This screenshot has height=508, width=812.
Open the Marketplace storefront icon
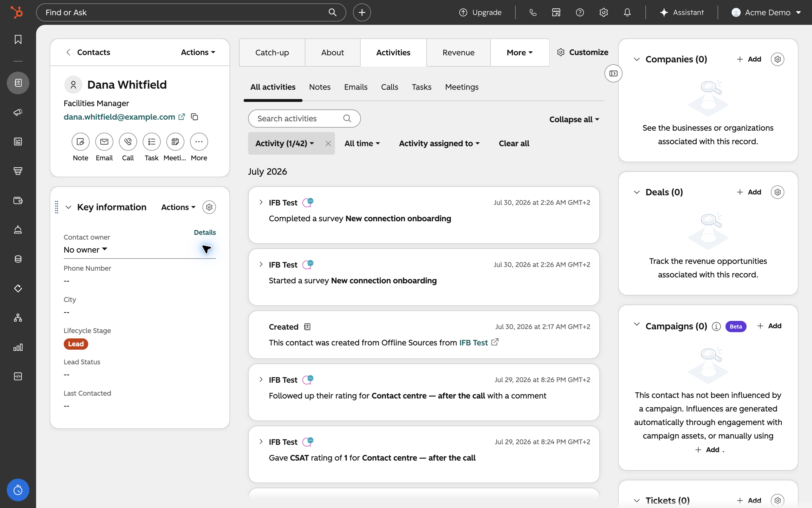pyautogui.click(x=556, y=12)
